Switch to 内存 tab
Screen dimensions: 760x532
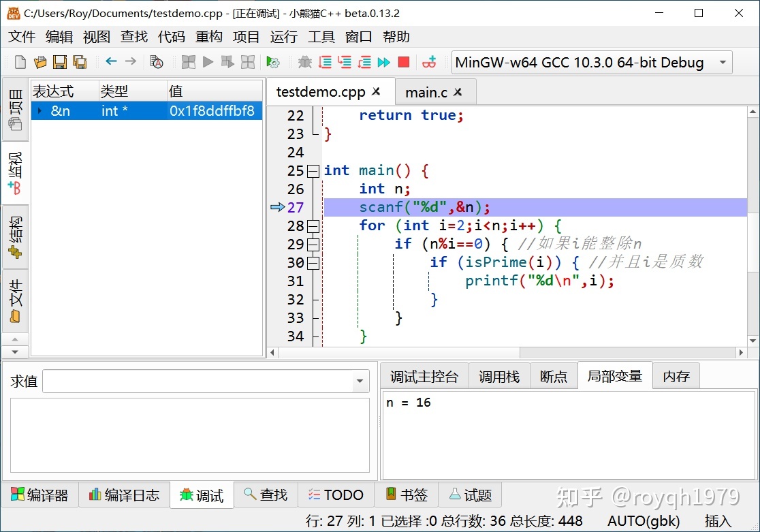tap(676, 376)
